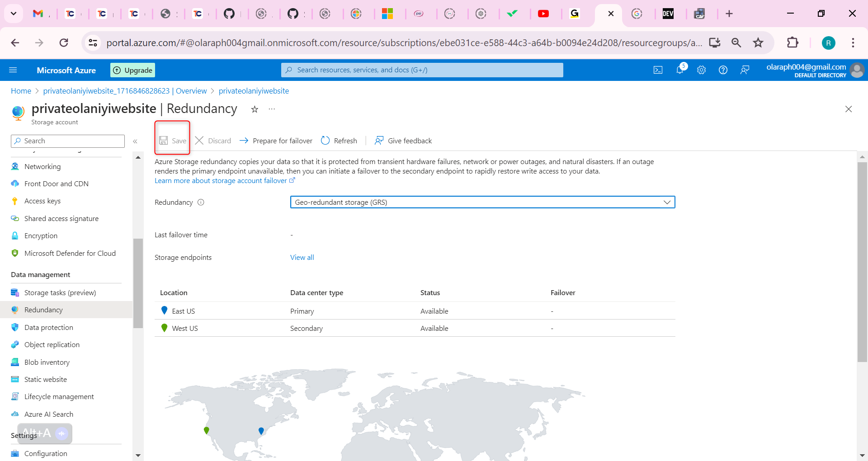Click the sidebar Search input field
This screenshot has height=461, width=868.
point(68,141)
